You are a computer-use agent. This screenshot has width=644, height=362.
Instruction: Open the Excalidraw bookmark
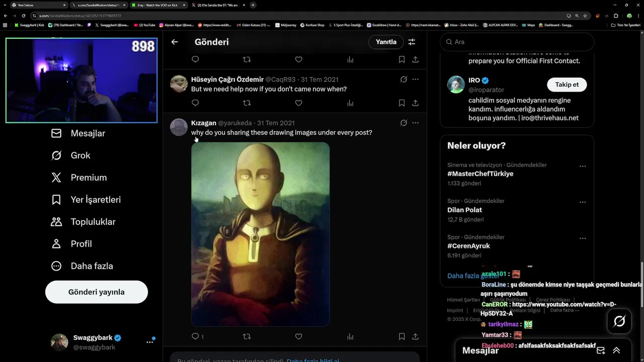point(384,25)
